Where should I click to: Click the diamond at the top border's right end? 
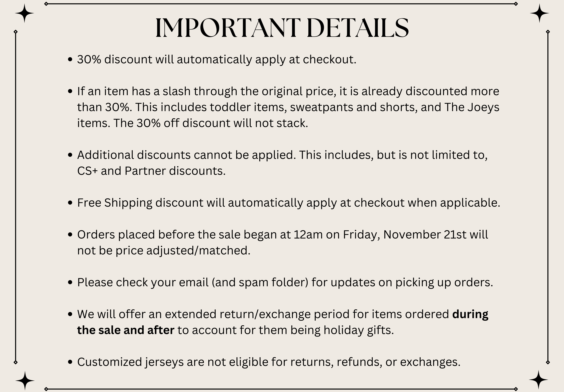[516, 4]
